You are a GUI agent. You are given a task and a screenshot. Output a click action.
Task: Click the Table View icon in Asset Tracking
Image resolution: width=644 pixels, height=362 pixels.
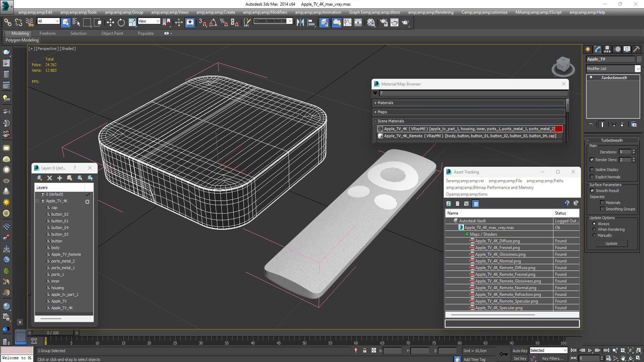click(476, 203)
